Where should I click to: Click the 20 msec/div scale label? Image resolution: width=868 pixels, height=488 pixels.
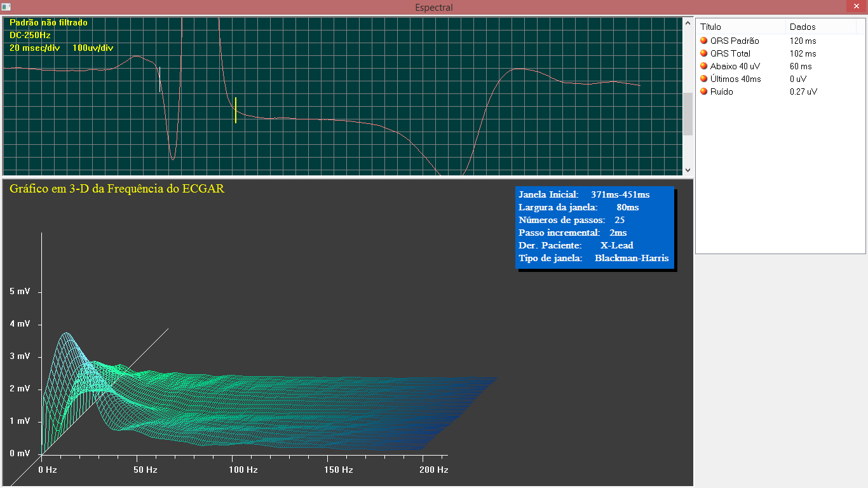[x=34, y=48]
